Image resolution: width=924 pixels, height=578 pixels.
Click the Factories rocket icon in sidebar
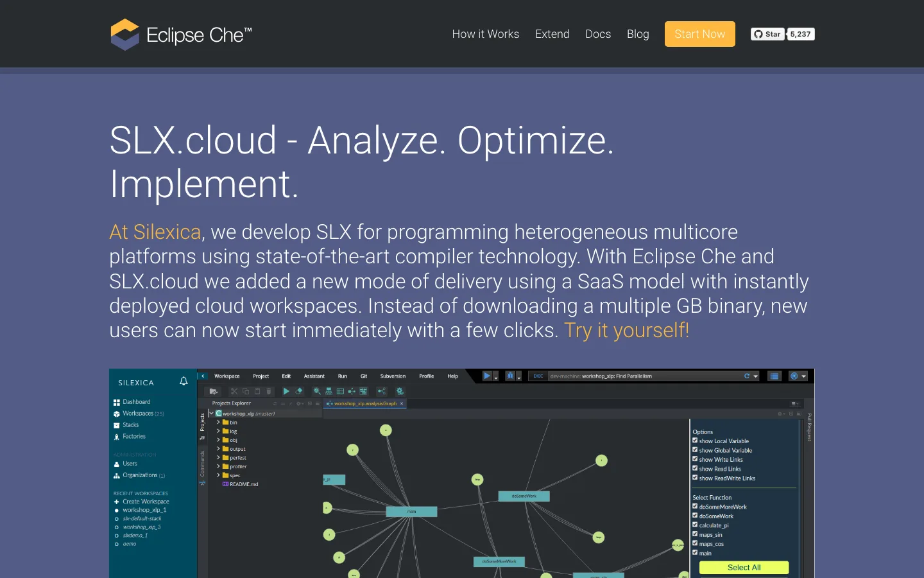click(117, 437)
